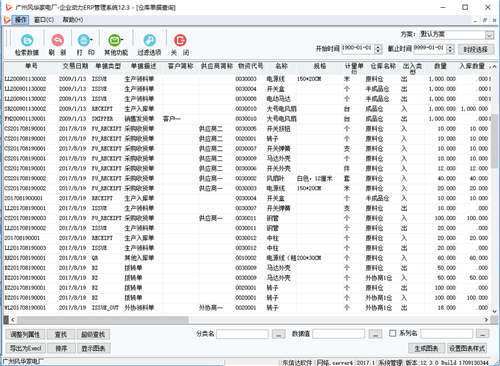Viewport: 500px width, 366px height.
Task: Click the ellipsis button beside 数据值
Action: [x=375, y=334]
